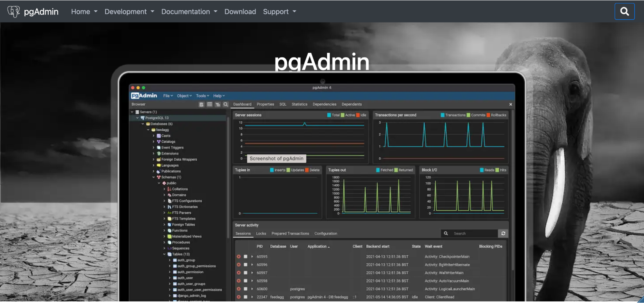Click the Total legend swatch in Server sessions
The width and height of the screenshot is (644, 303).
click(329, 115)
